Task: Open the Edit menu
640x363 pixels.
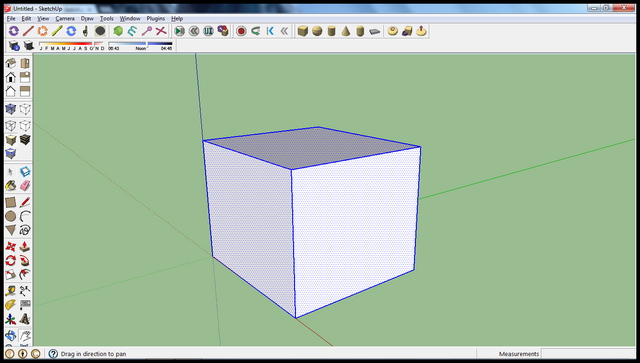Action: [x=26, y=18]
